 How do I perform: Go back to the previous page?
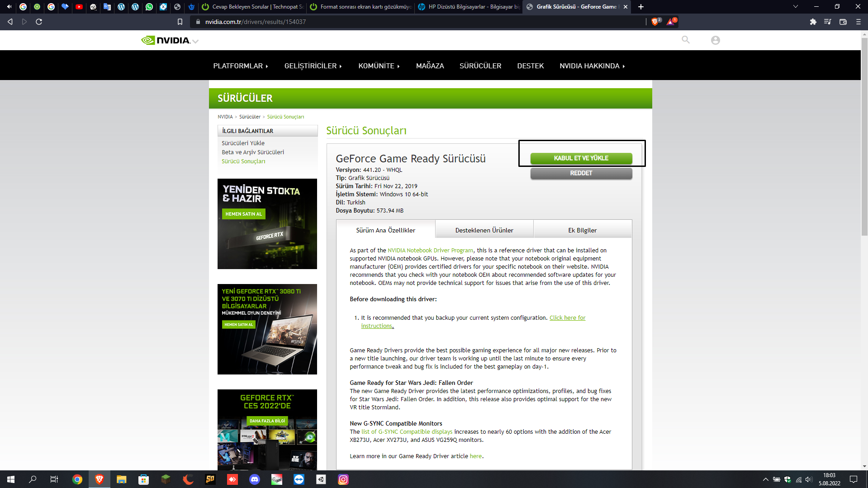[x=10, y=22]
